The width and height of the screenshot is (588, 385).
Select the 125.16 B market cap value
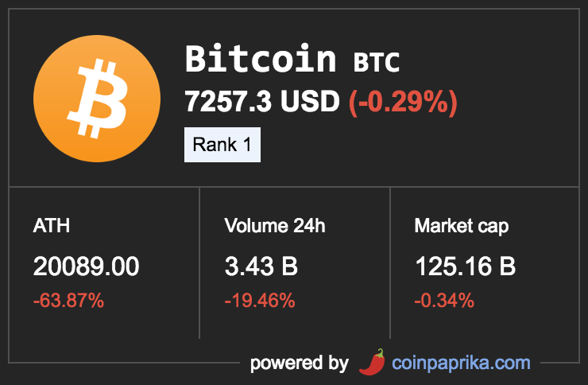coord(466,266)
